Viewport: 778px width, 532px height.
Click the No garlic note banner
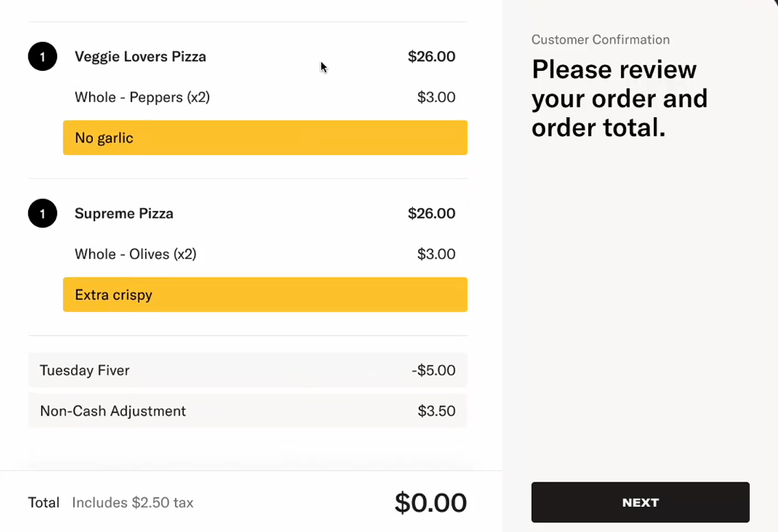(x=265, y=138)
